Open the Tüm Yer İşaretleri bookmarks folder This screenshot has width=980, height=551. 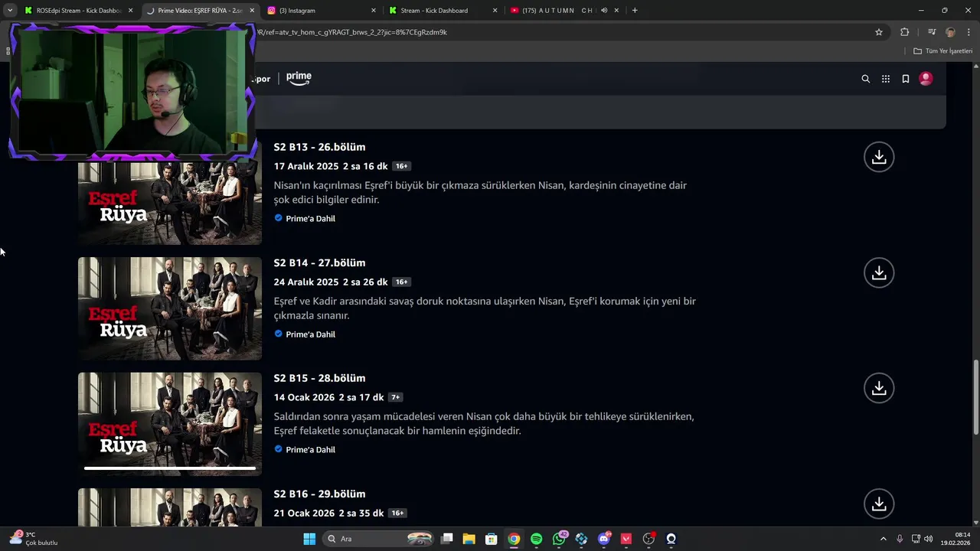pyautogui.click(x=942, y=51)
